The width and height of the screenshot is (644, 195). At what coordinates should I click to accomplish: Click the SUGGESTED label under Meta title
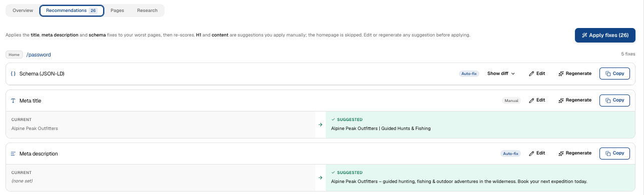350,119
